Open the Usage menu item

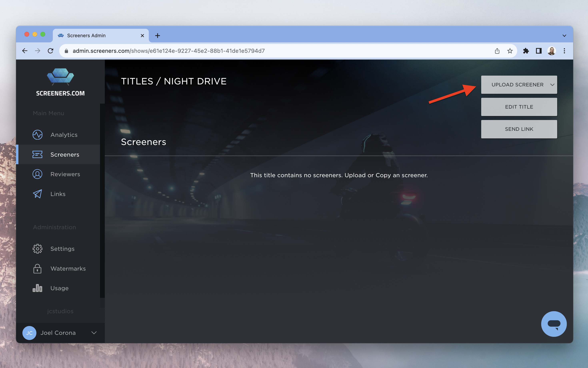58,288
